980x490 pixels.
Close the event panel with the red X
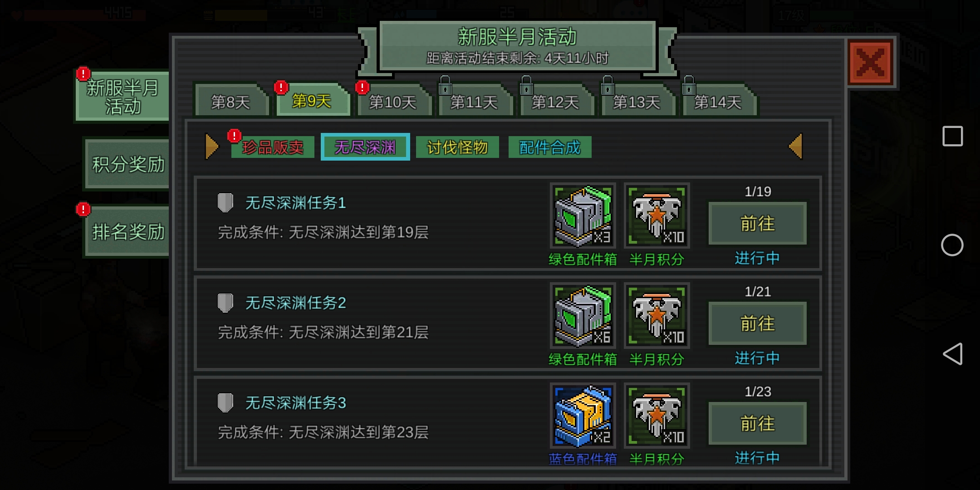[871, 62]
